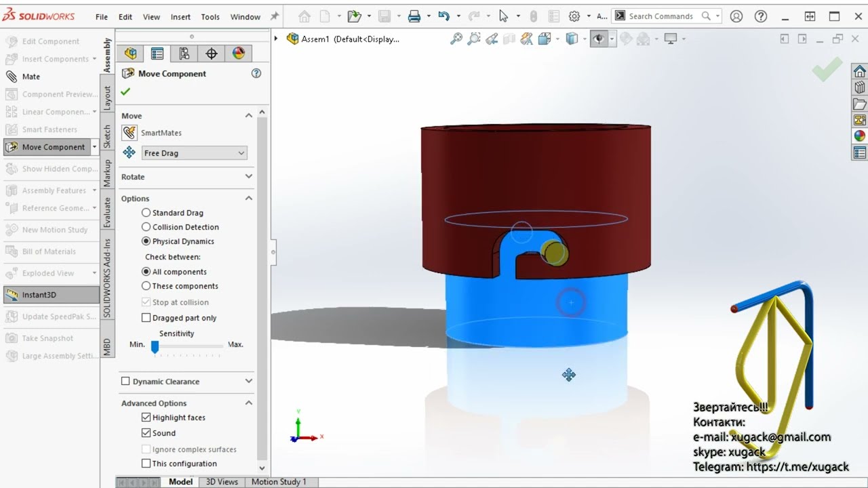868x488 pixels.
Task: Click the Sensitivity slider handle
Action: click(x=155, y=347)
